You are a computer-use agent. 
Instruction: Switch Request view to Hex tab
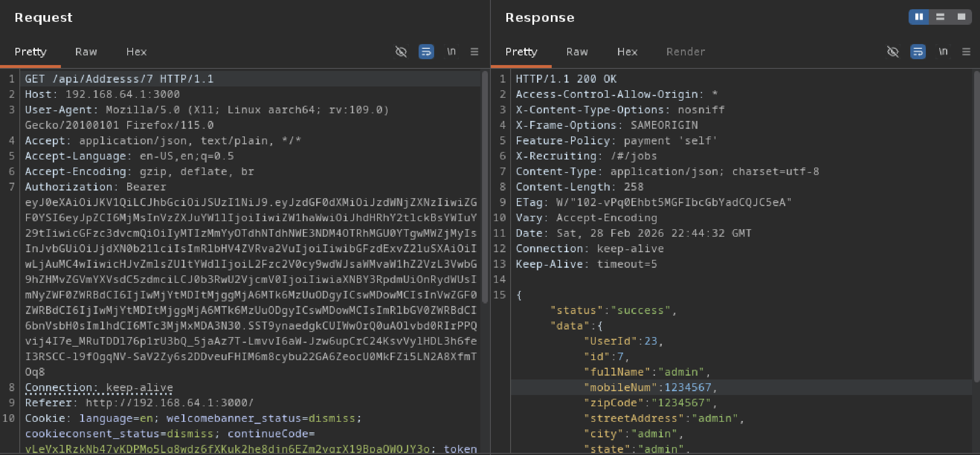click(x=136, y=52)
